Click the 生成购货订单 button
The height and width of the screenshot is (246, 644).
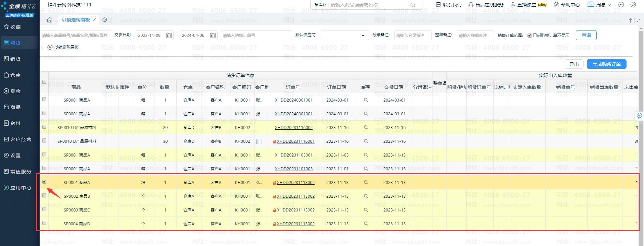[x=606, y=64]
